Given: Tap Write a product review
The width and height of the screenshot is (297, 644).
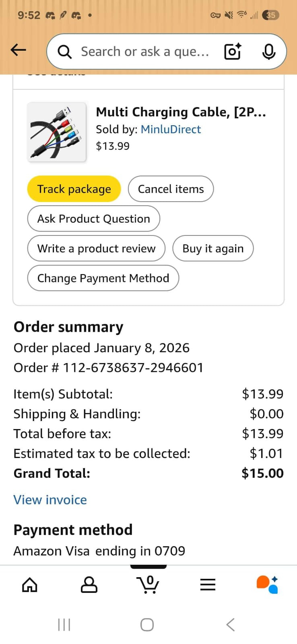Looking at the screenshot, I should (96, 249).
